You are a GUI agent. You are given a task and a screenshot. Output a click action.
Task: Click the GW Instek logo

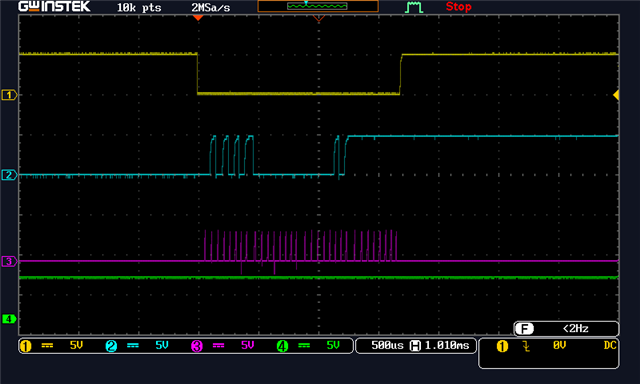pyautogui.click(x=54, y=7)
